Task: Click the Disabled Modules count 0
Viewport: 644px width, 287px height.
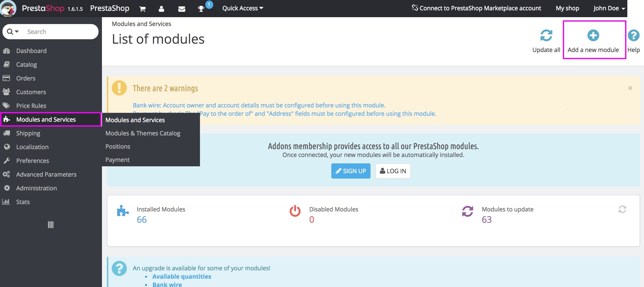Action: point(311,220)
